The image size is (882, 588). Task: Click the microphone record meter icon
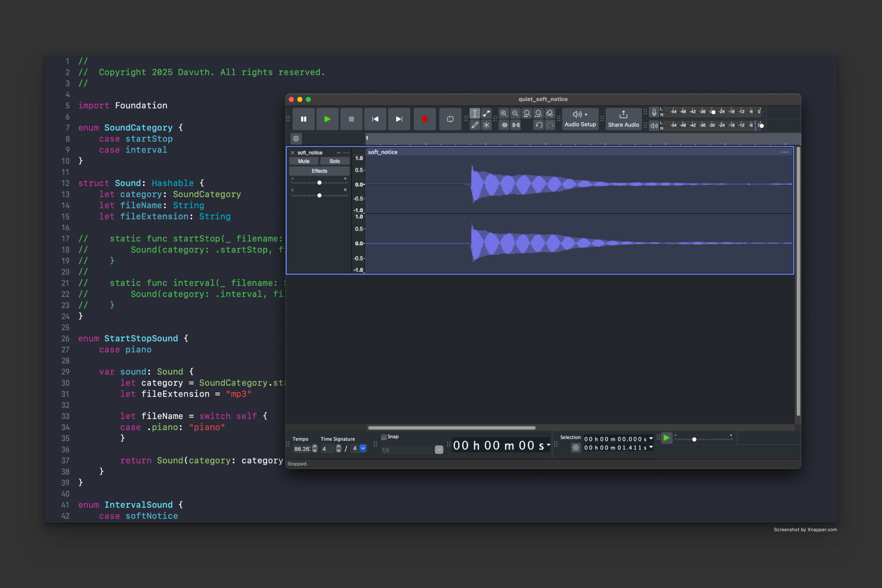click(654, 112)
